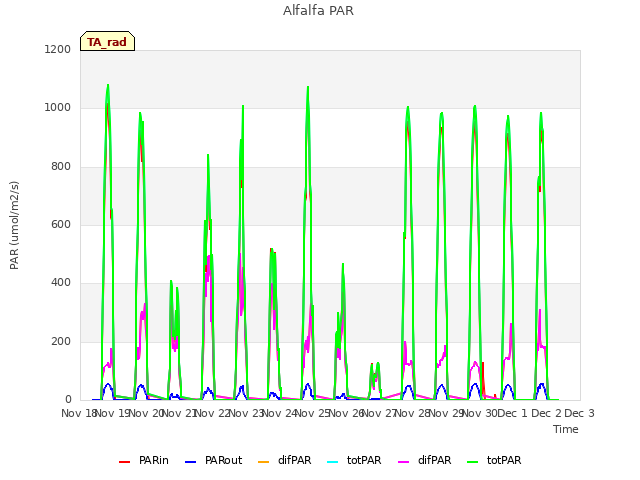Toggle the PARin series legend label
Image resolution: width=640 pixels, height=480 pixels.
pos(153,460)
